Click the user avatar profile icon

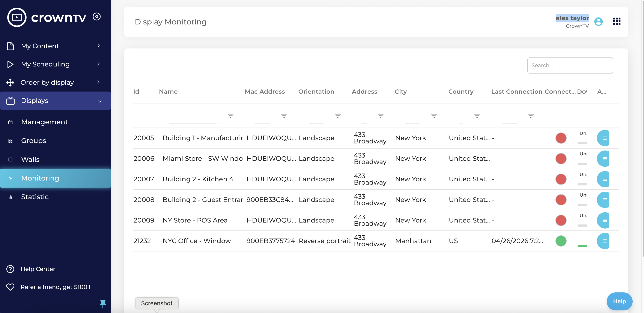click(599, 22)
